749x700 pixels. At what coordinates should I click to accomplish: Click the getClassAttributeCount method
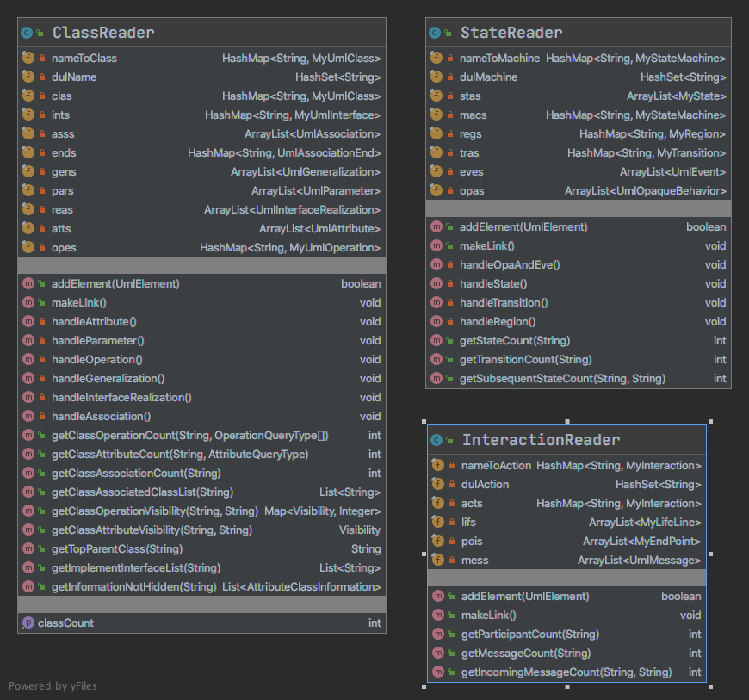pyautogui.click(x=180, y=455)
